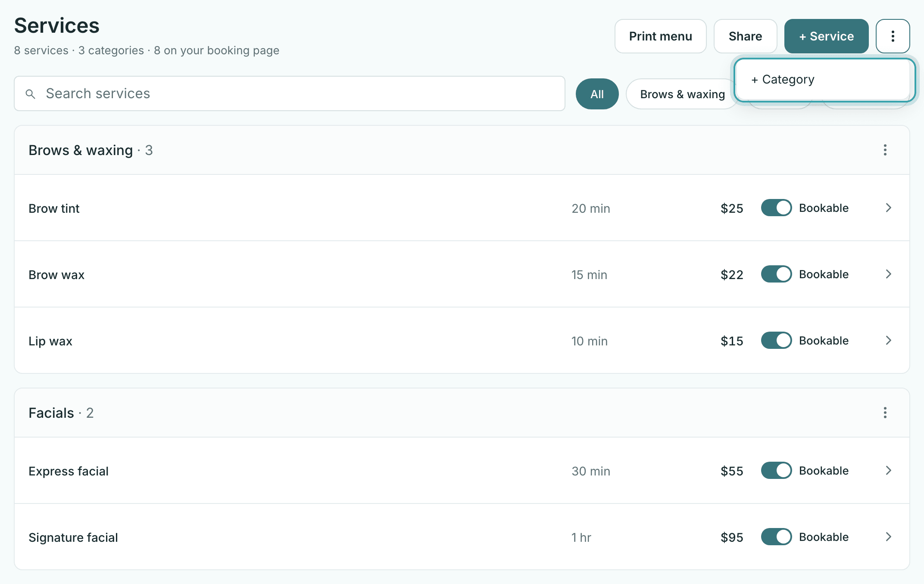
Task: Click the $15 price for Lip wax
Action: (732, 341)
